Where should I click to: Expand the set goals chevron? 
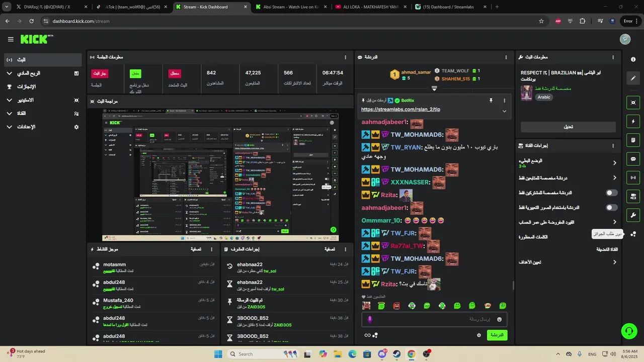614,262
